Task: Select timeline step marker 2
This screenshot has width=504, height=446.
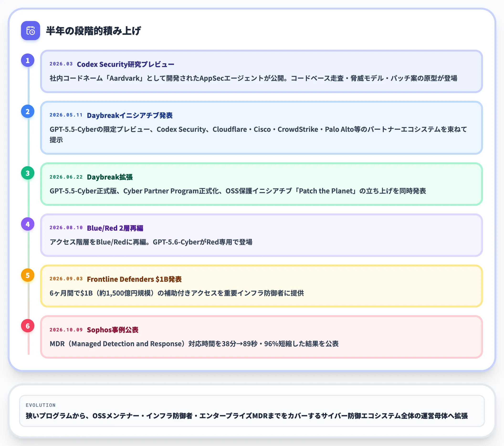Action: [28, 111]
